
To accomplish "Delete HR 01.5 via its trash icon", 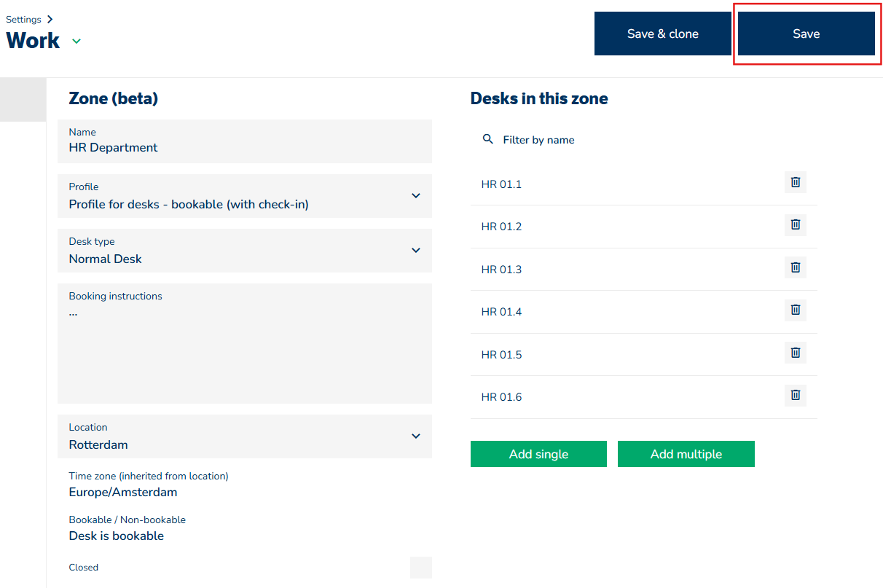I will (795, 353).
